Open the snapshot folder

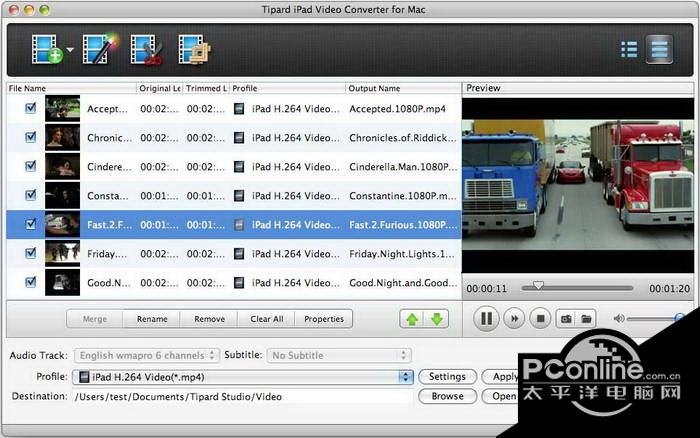pyautogui.click(x=586, y=319)
